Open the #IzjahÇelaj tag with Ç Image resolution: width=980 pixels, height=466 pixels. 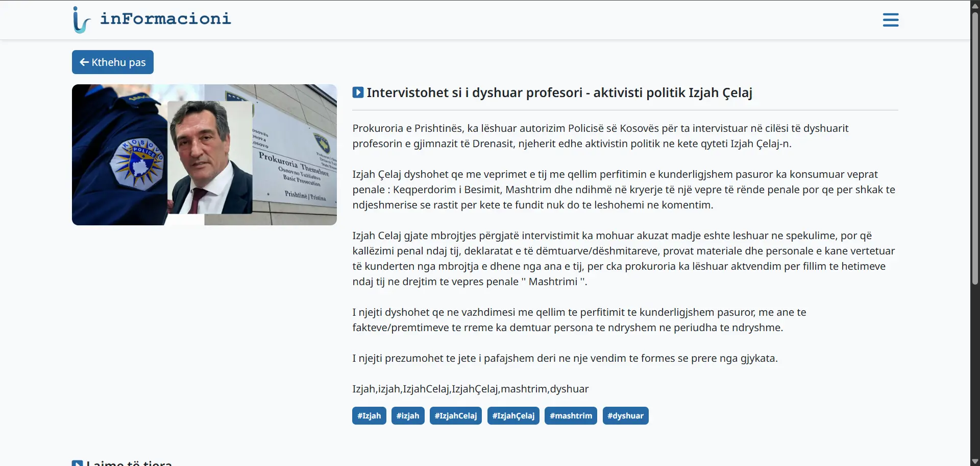(x=513, y=416)
